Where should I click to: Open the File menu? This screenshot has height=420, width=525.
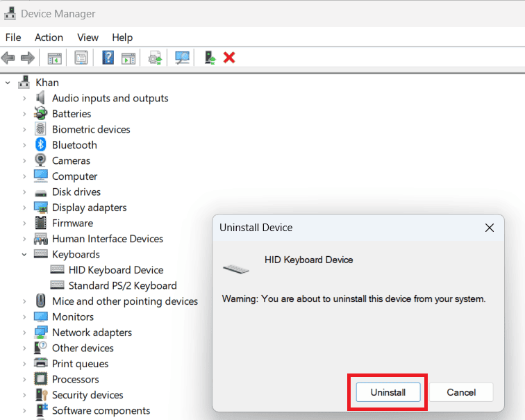tap(13, 37)
